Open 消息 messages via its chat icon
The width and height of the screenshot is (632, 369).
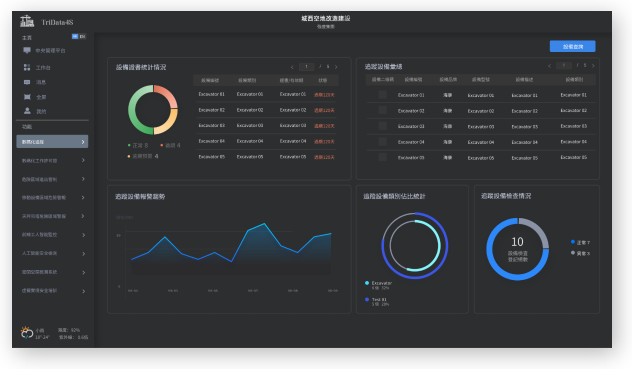point(27,82)
